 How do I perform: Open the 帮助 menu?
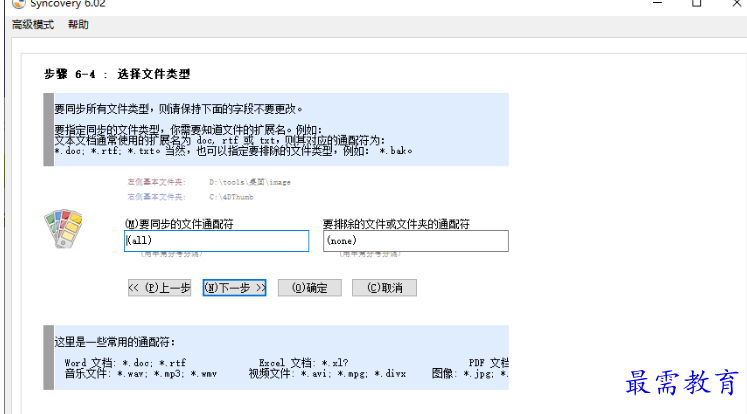tap(78, 24)
